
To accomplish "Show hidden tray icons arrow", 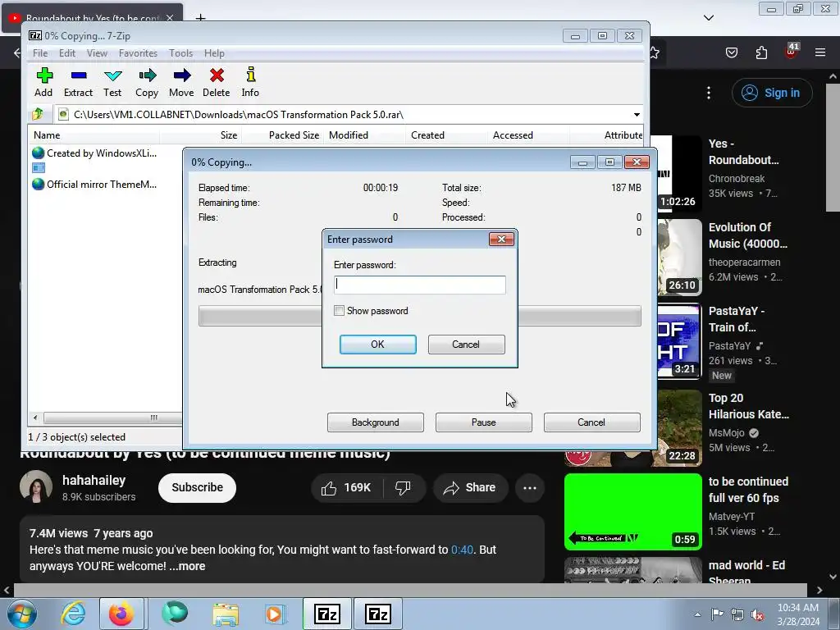I will (x=697, y=614).
